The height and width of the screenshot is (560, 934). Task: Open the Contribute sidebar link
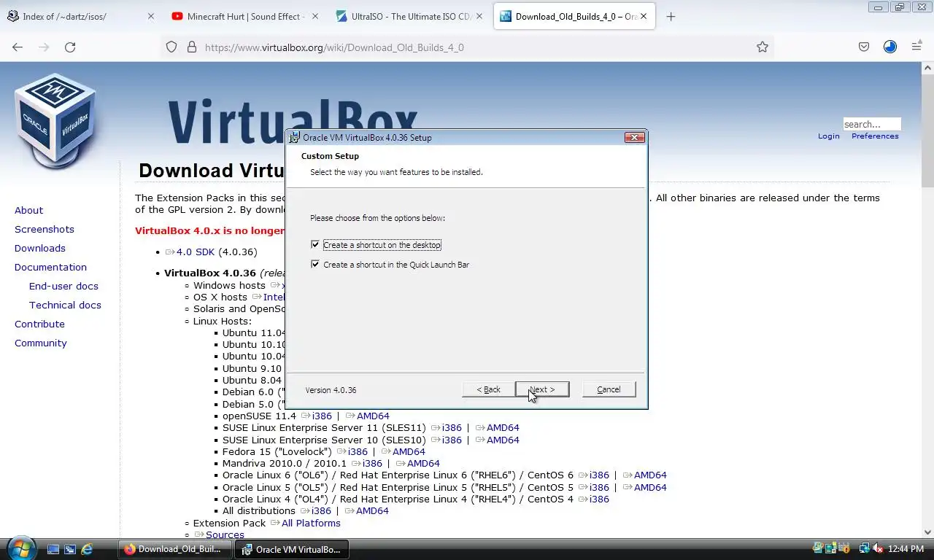39,324
